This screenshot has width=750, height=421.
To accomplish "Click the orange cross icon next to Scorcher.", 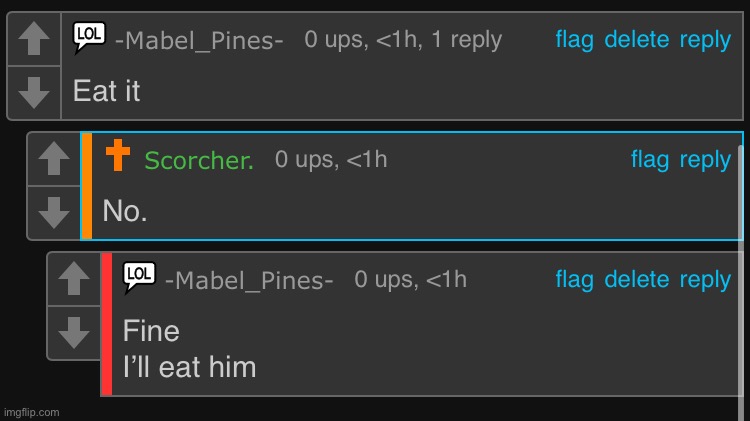I will (118, 155).
